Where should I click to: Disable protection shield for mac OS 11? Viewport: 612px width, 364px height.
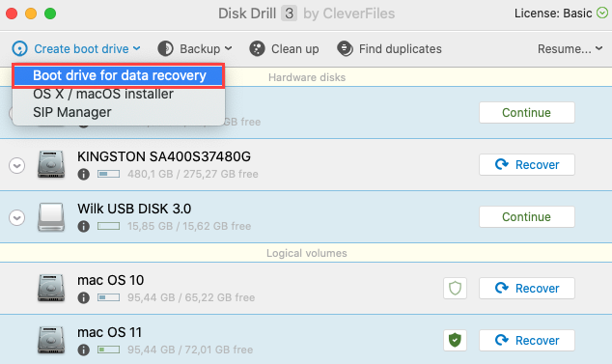coord(455,340)
